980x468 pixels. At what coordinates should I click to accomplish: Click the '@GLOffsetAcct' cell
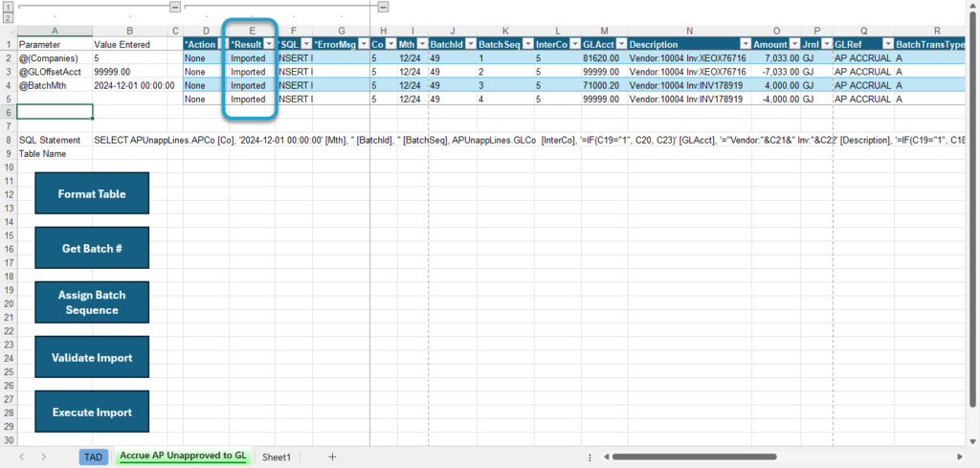tap(55, 72)
